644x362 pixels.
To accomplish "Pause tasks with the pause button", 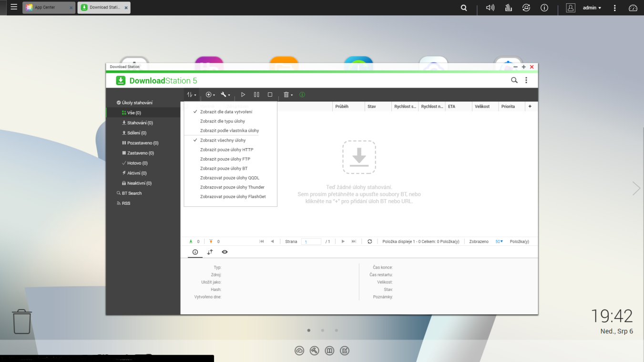I will 256,95.
